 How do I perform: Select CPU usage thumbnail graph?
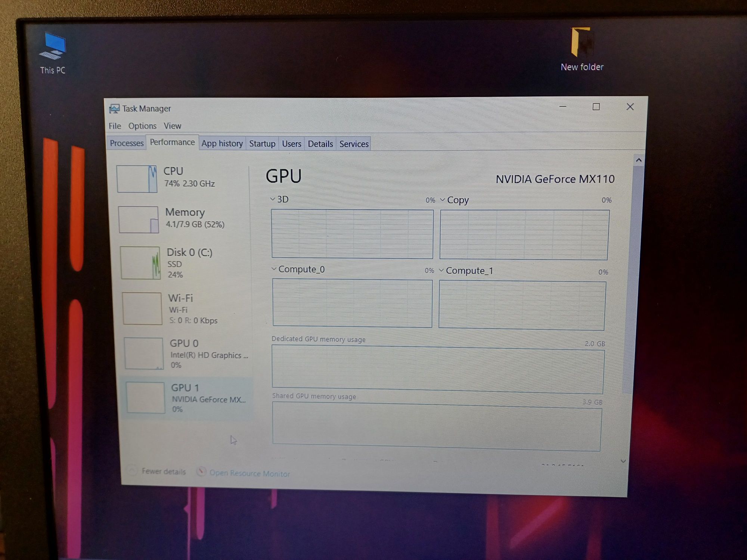coord(137,179)
